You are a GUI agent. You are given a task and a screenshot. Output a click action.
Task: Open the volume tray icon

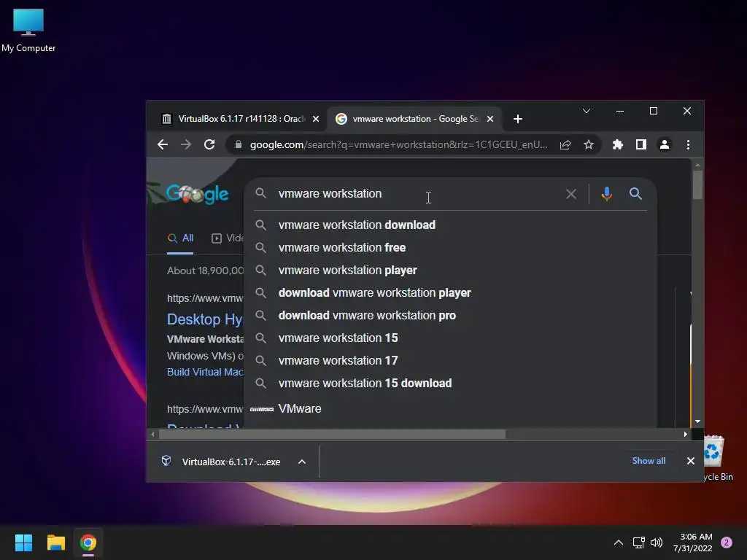[x=657, y=542]
